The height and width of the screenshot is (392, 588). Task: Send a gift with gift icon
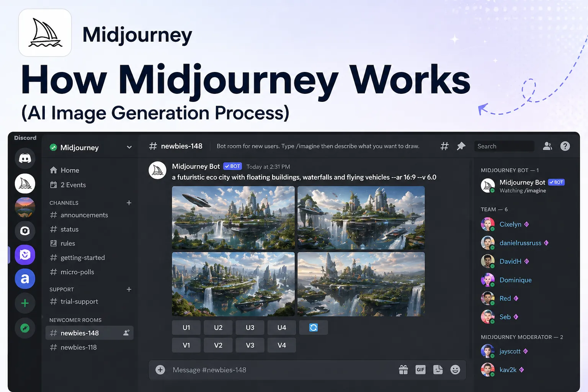tap(403, 369)
